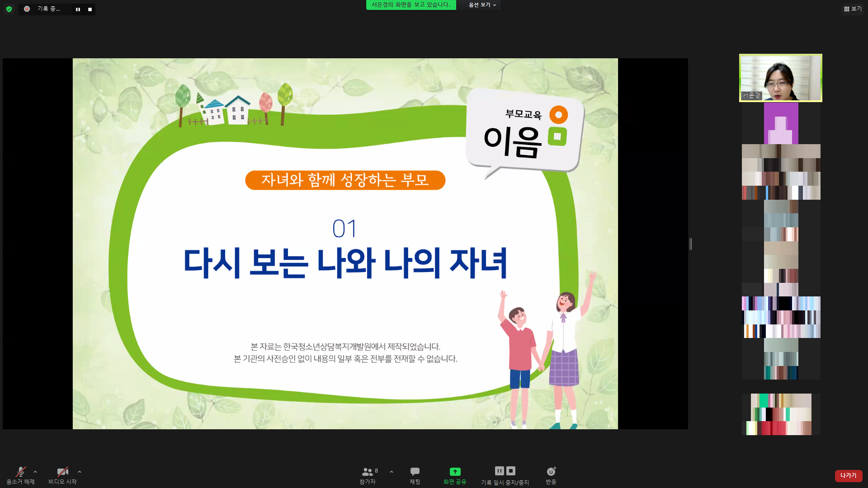Viewport: 868px width, 488px height.
Task: Select 서은경 speaker video thumbnail
Action: pyautogui.click(x=780, y=78)
